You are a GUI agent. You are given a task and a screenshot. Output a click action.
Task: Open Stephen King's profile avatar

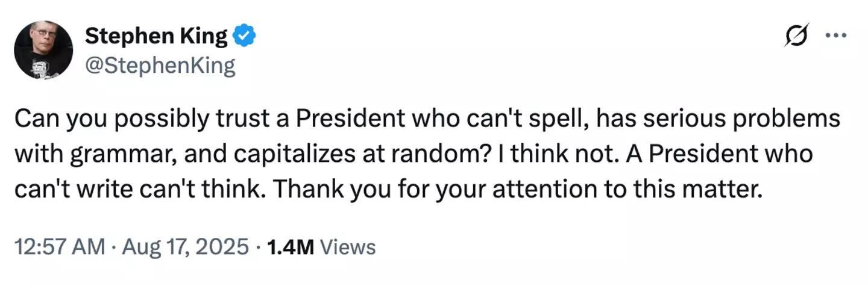[43, 49]
